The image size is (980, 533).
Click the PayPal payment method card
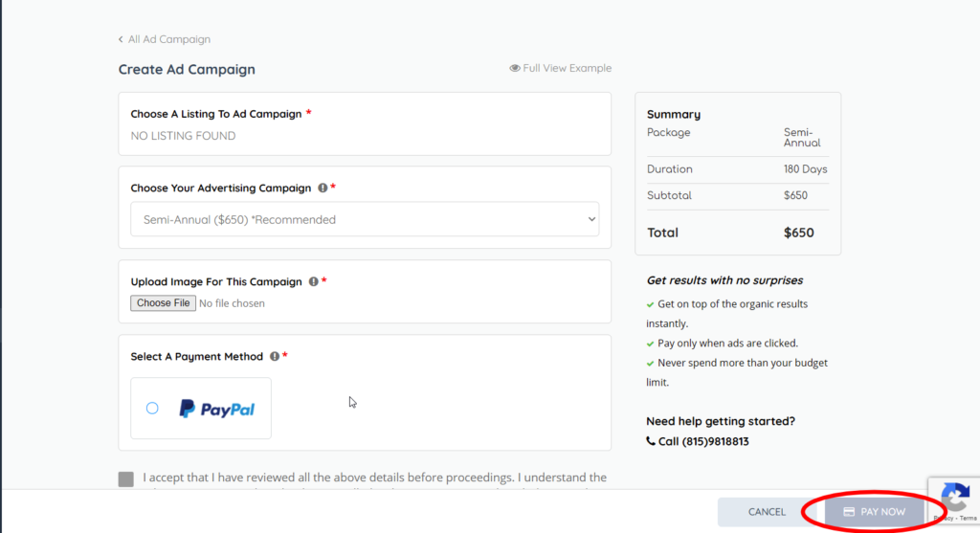[x=201, y=409]
